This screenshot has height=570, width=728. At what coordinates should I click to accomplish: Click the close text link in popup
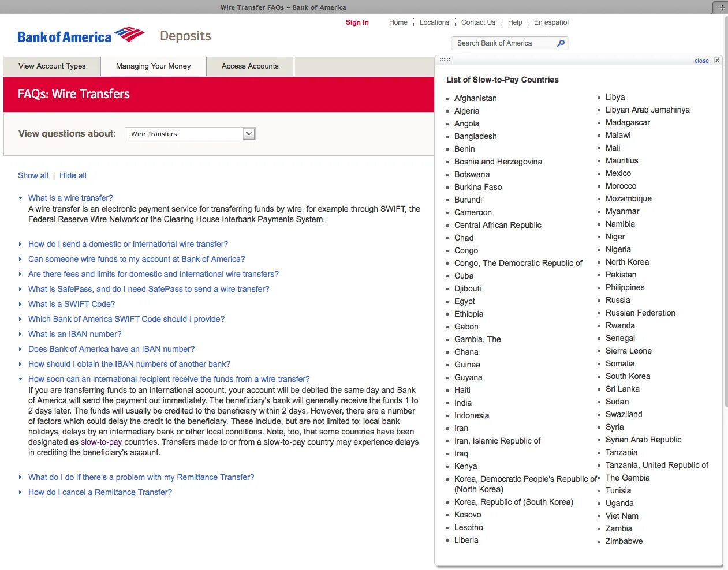point(701,61)
